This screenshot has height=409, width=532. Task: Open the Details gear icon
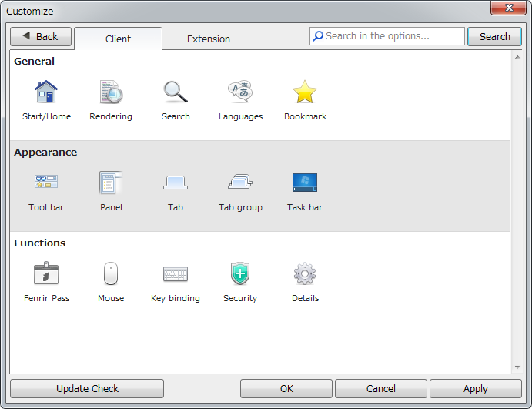pos(305,273)
